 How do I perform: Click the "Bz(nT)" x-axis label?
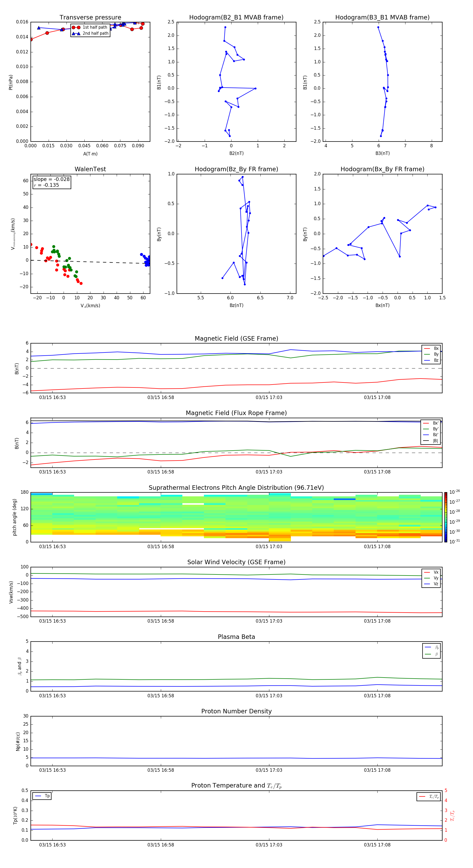(x=236, y=306)
